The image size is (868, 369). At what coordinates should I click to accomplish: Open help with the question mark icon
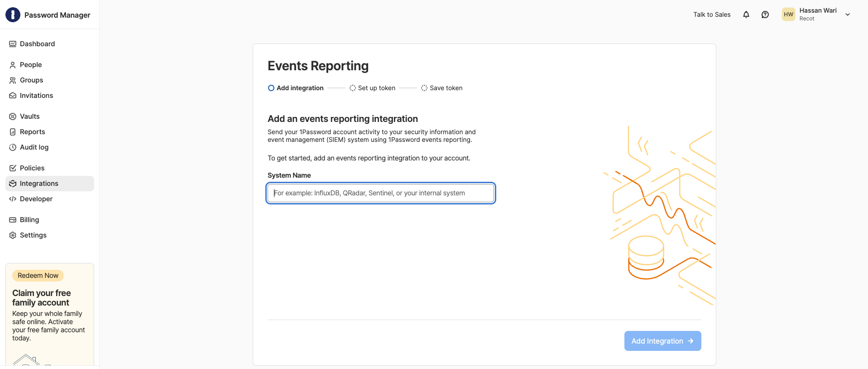click(765, 15)
